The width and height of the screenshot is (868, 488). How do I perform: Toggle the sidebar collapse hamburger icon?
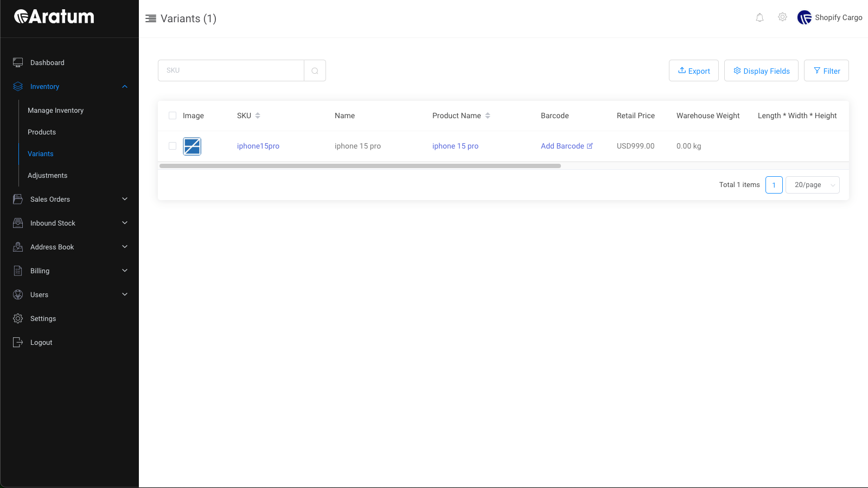tap(151, 18)
